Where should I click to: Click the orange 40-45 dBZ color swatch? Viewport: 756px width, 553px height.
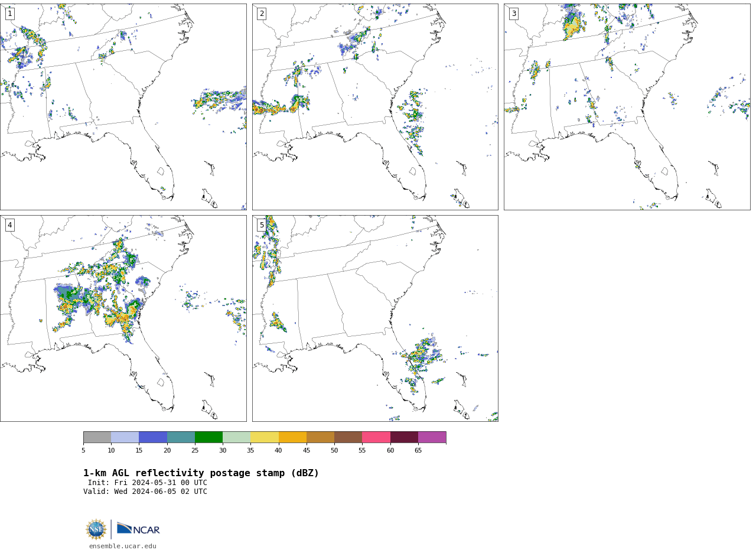click(292, 437)
